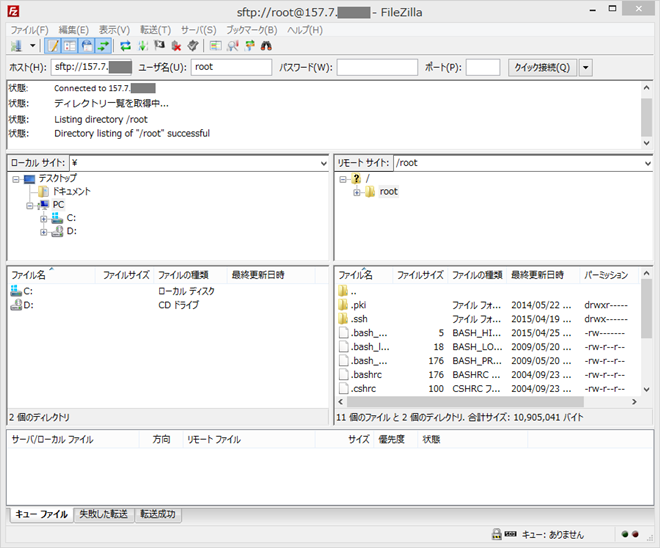Viewport: 660px width, 548px height.
Task: Select the .cshrc file in remote list
Action: point(487,388)
